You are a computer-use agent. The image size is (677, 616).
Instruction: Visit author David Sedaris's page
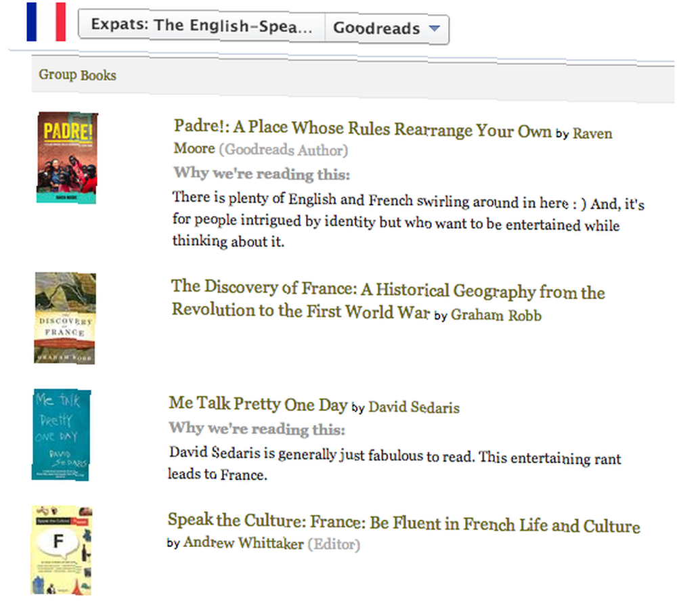[x=414, y=407]
